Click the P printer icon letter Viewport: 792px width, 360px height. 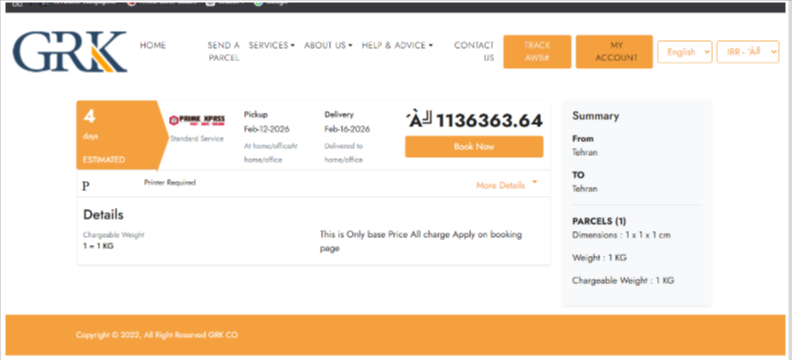(x=86, y=186)
